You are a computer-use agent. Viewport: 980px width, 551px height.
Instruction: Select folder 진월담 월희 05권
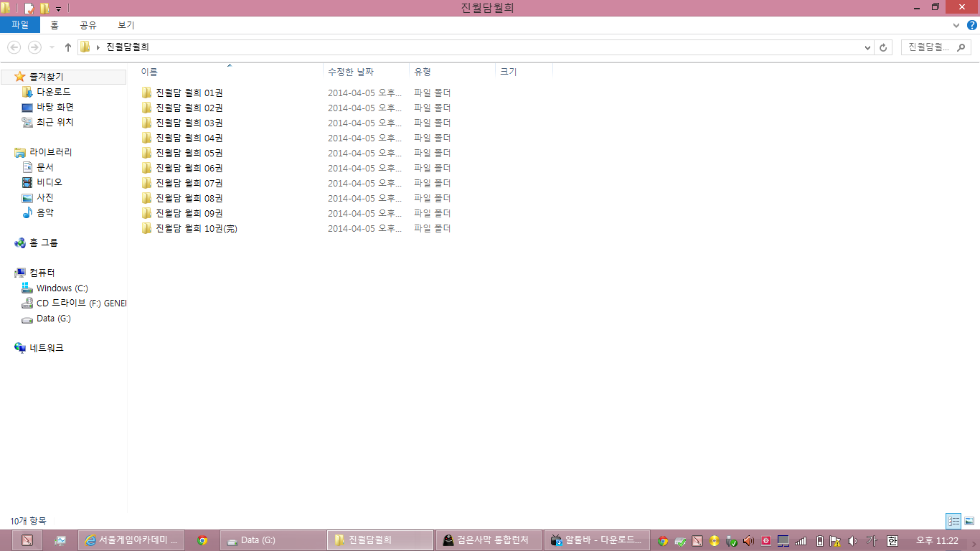189,153
